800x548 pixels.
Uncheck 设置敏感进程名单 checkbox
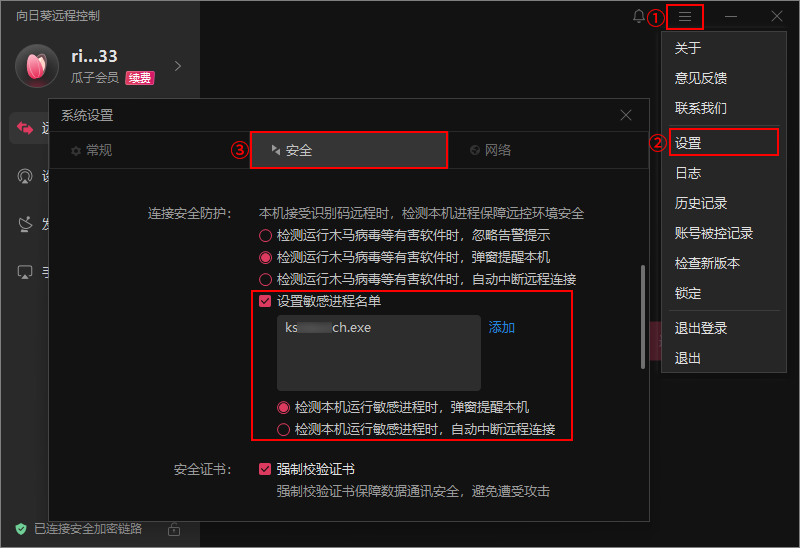click(265, 301)
